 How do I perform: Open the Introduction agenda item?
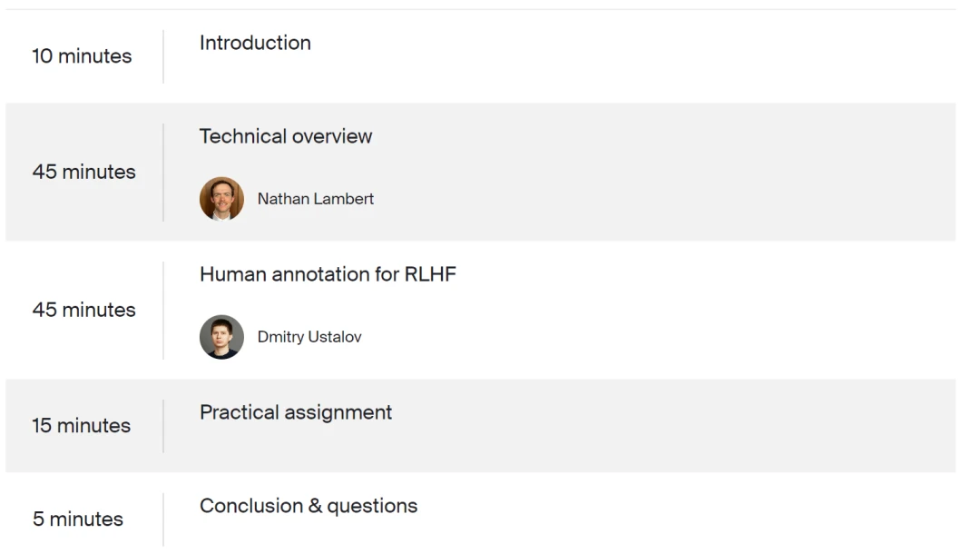coord(255,43)
